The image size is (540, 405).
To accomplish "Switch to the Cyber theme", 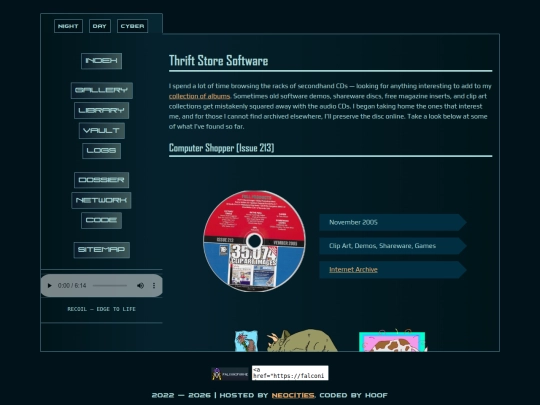I will click(x=133, y=26).
